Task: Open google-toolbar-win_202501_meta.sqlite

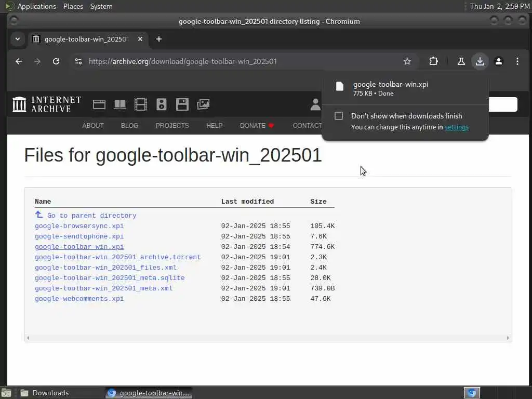Action: click(110, 278)
